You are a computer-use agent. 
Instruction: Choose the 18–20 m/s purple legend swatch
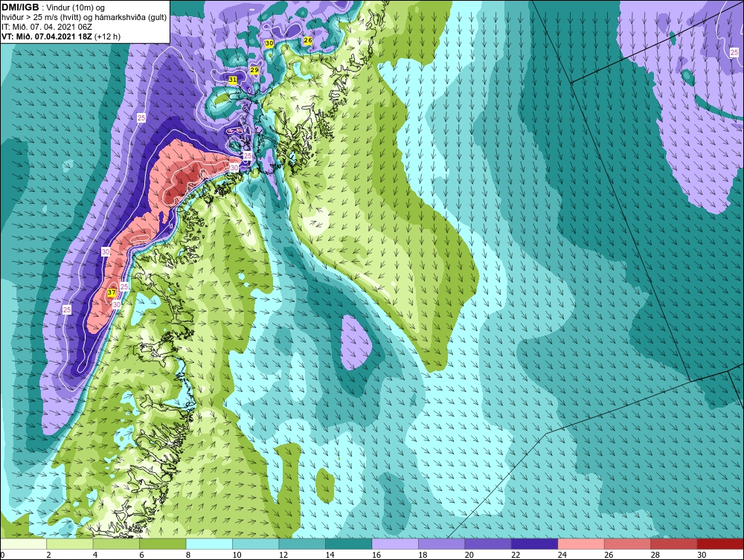coord(442,544)
